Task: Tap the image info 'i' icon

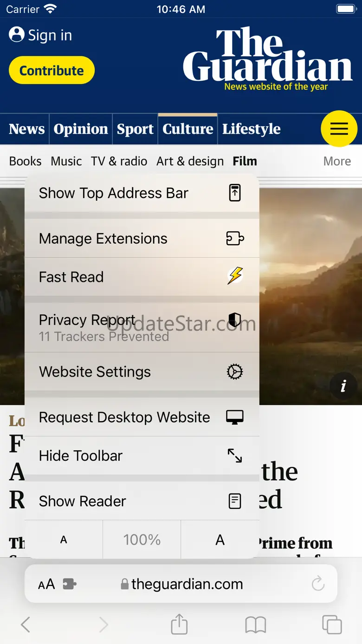Action: coord(343,386)
